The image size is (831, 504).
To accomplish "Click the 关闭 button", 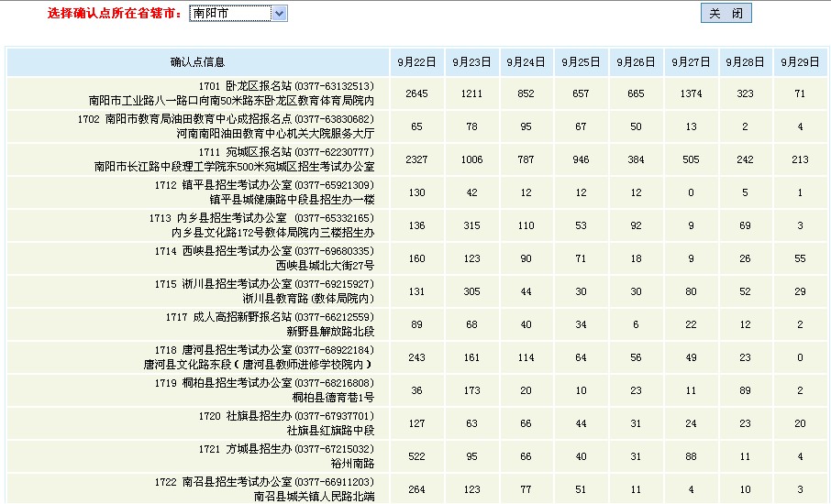I will tap(726, 13).
